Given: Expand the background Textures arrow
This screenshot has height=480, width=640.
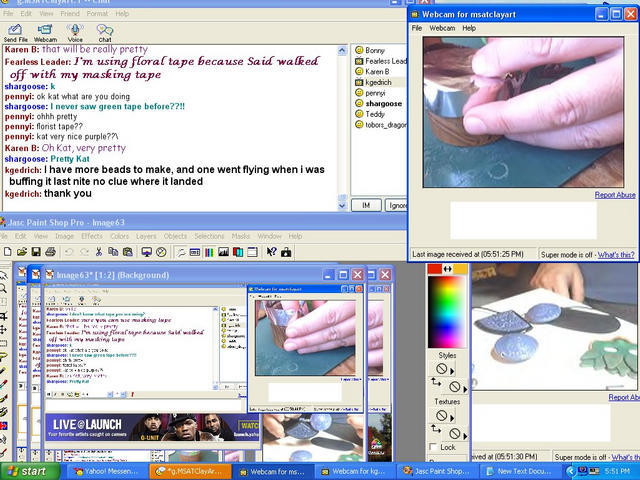Looking at the screenshot, I should tap(465, 436).
